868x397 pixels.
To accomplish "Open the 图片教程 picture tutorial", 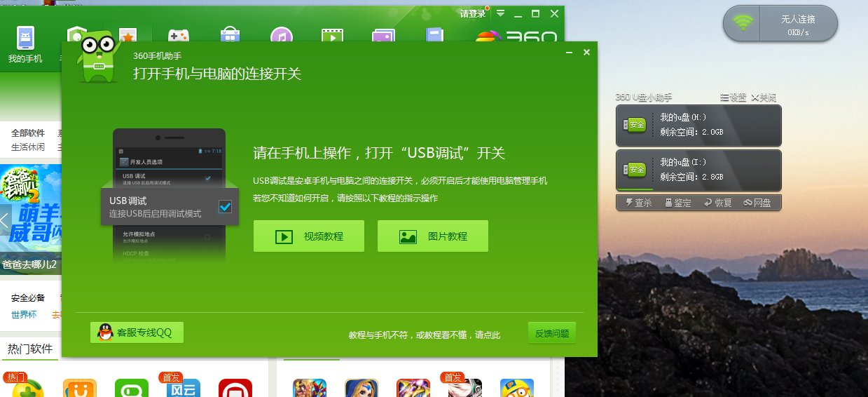I will coord(433,236).
